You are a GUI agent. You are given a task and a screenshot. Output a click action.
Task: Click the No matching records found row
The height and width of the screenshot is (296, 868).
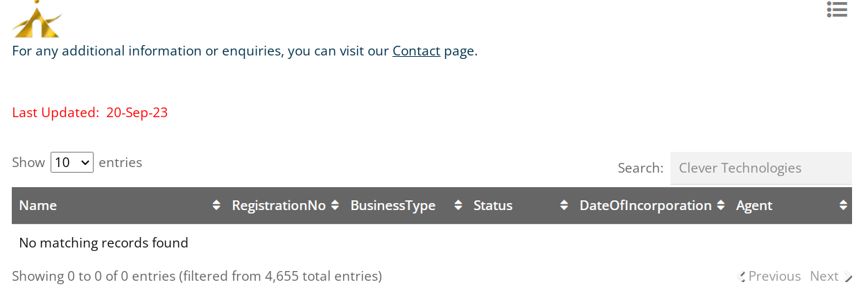(432, 243)
